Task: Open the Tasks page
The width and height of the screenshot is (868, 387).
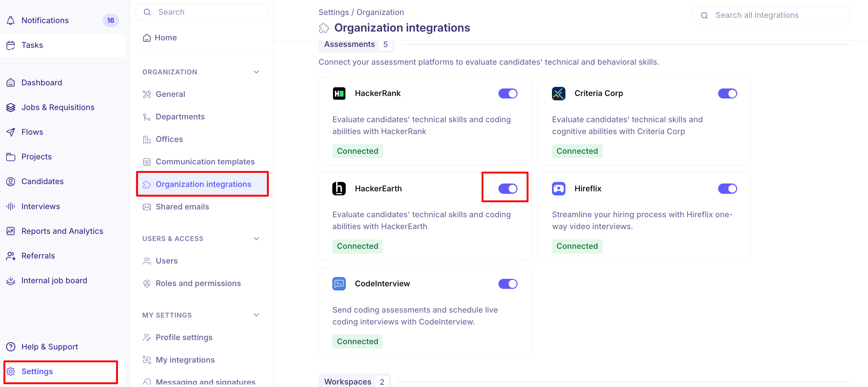Action: [x=63, y=45]
